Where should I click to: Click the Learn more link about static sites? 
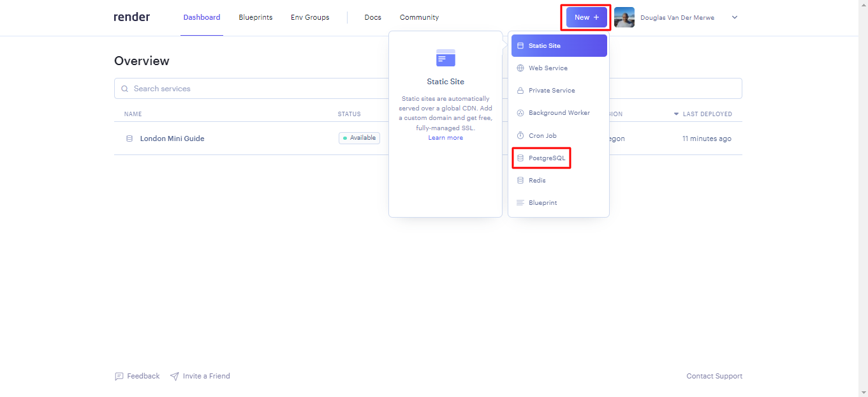coord(445,137)
